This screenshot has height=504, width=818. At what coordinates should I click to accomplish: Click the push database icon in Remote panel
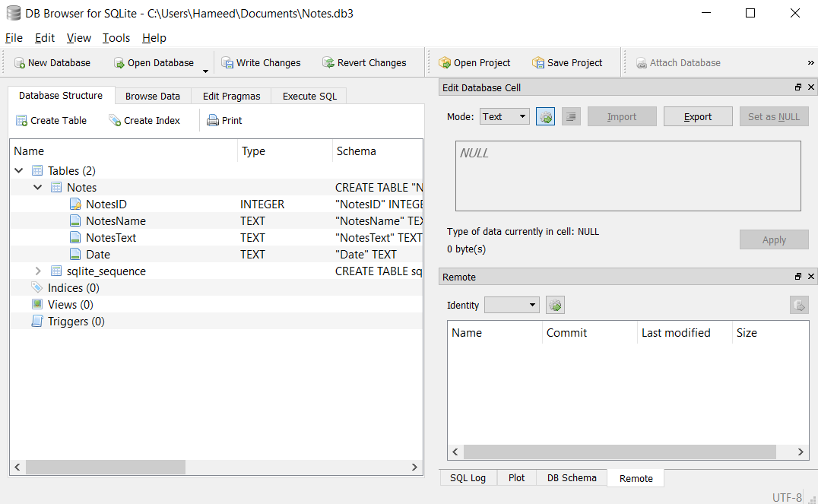pos(799,306)
